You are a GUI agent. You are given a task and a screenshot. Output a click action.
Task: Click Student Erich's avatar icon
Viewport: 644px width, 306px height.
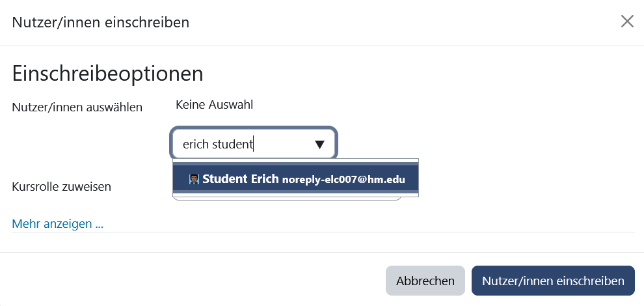coord(193,179)
